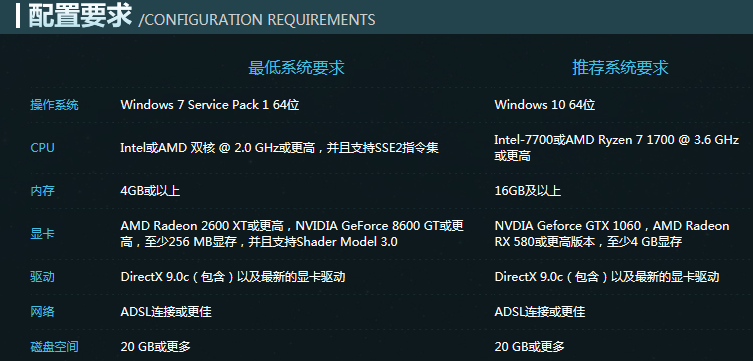753x361 pixels.
Task: Click the white bar icon before 配置要求
Action: point(18,16)
